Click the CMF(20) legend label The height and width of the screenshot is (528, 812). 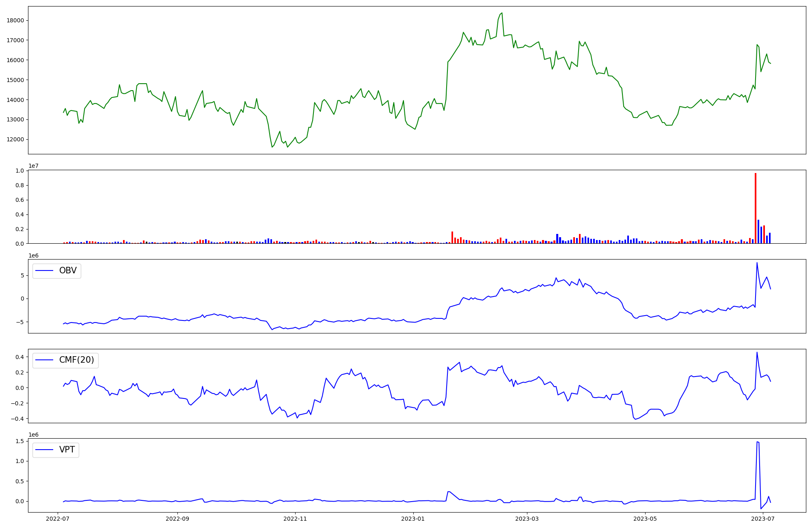pyautogui.click(x=76, y=360)
